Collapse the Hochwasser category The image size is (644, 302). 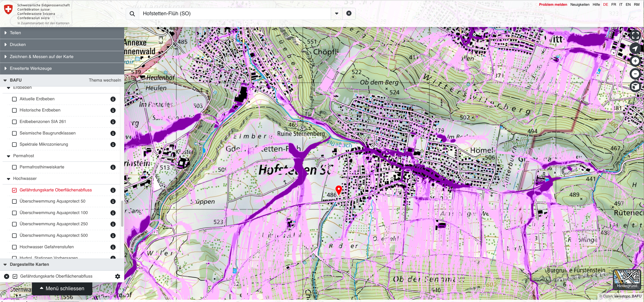pyautogui.click(x=9, y=179)
